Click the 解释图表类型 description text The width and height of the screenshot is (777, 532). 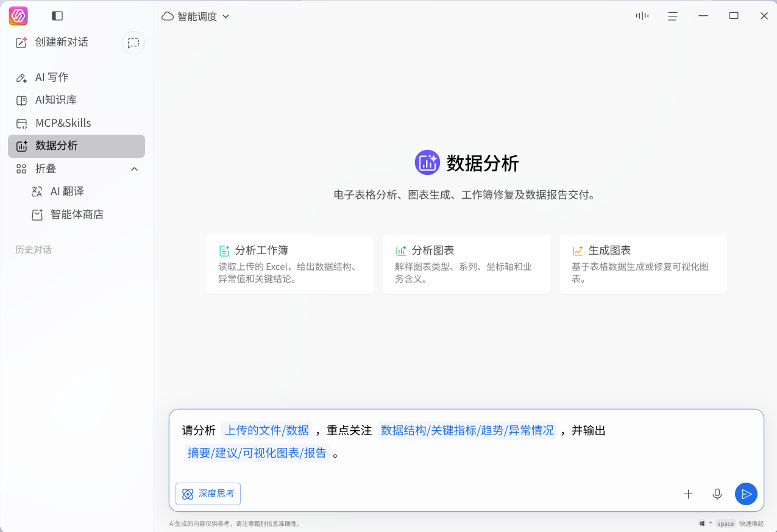[x=463, y=273]
